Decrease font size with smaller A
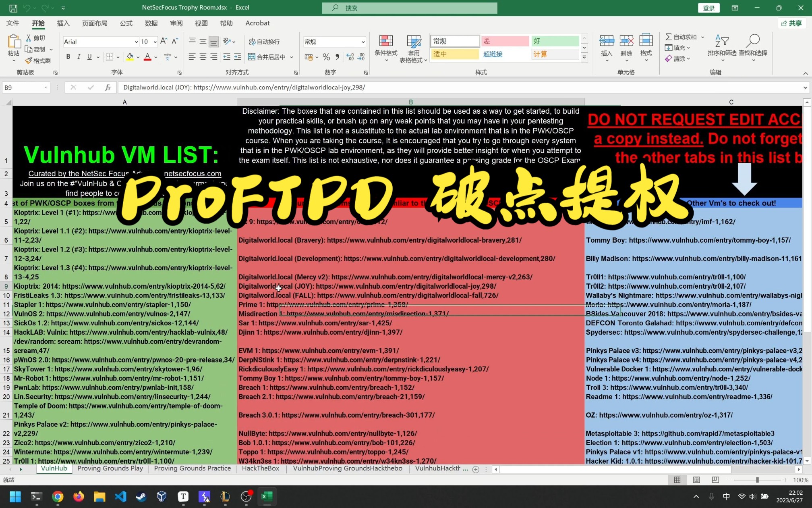 coord(175,41)
